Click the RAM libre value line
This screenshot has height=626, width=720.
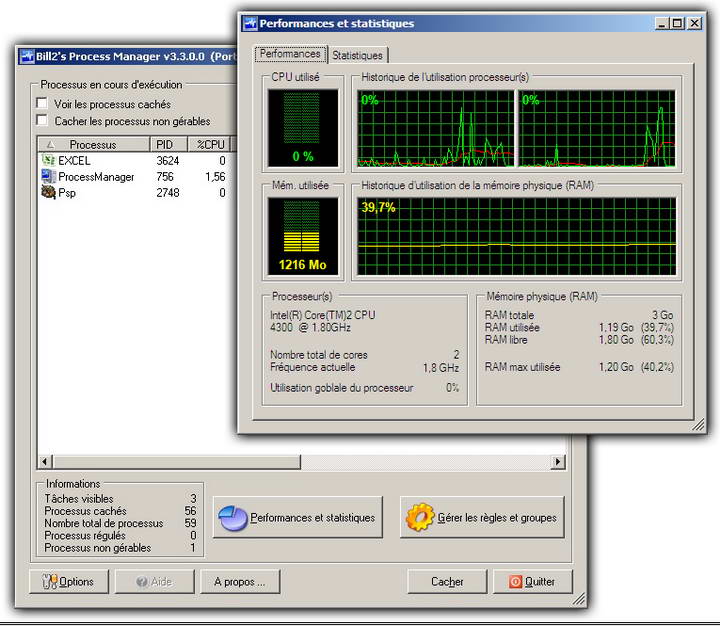tap(579, 340)
